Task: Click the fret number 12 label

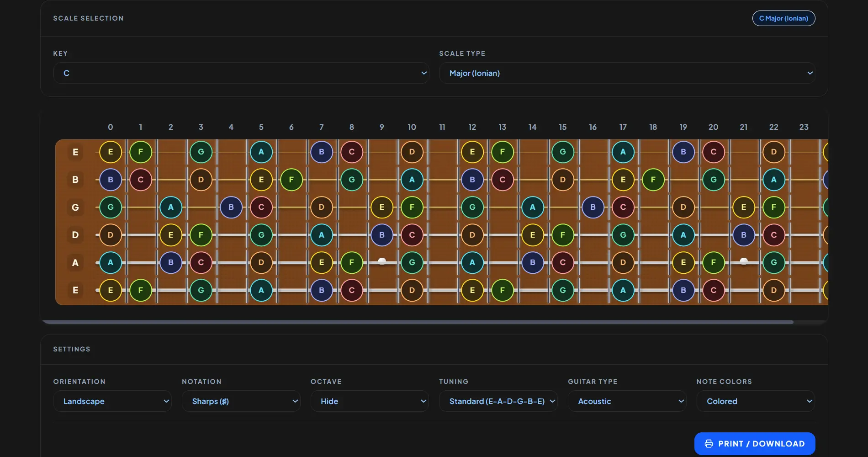Action: [x=472, y=127]
